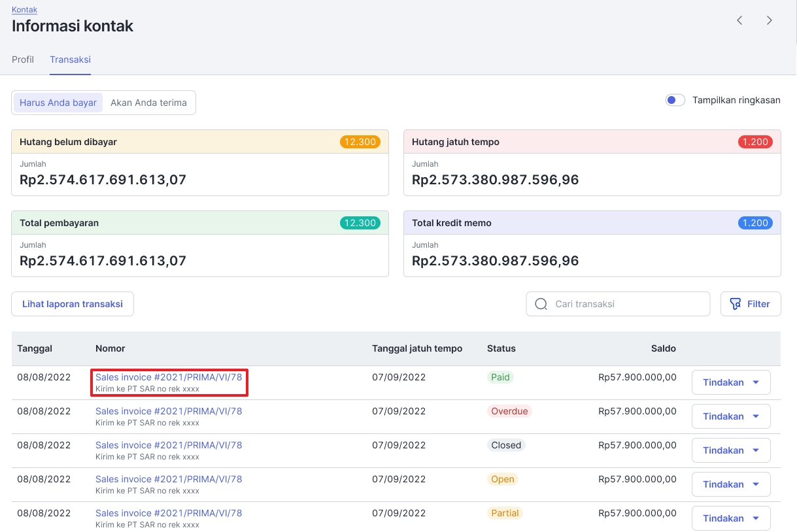Select the Akan Anda terima segment

pyautogui.click(x=148, y=103)
